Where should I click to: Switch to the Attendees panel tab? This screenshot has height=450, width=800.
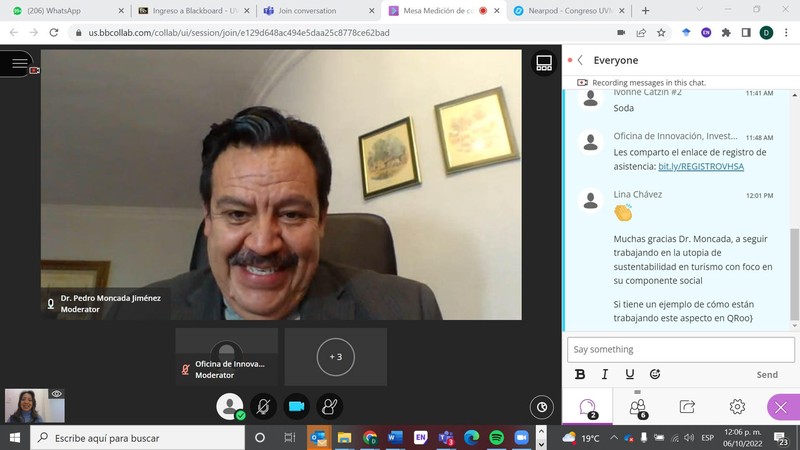pos(638,407)
